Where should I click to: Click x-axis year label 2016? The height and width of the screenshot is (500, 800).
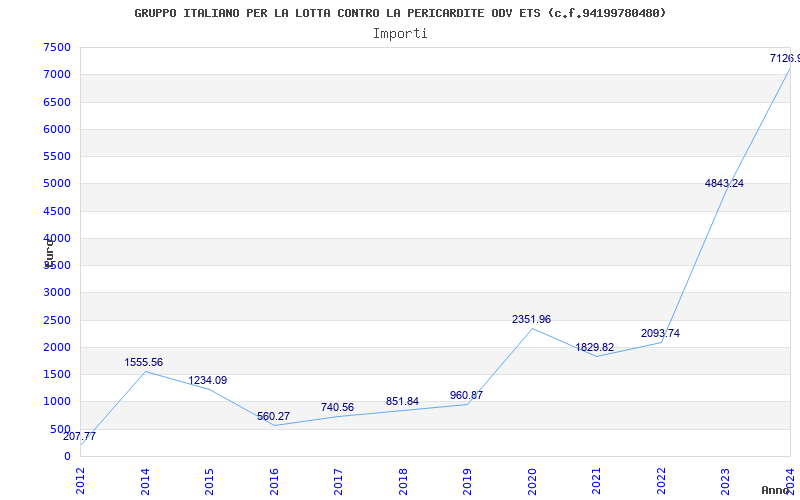274,481
